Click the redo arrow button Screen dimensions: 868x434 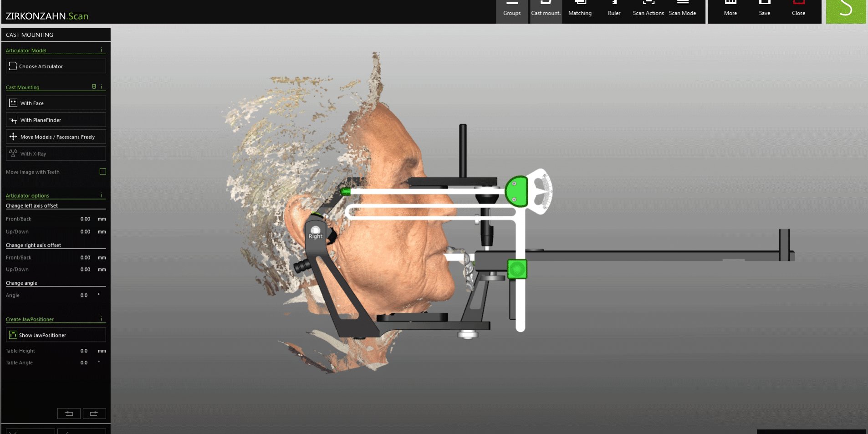coord(94,414)
